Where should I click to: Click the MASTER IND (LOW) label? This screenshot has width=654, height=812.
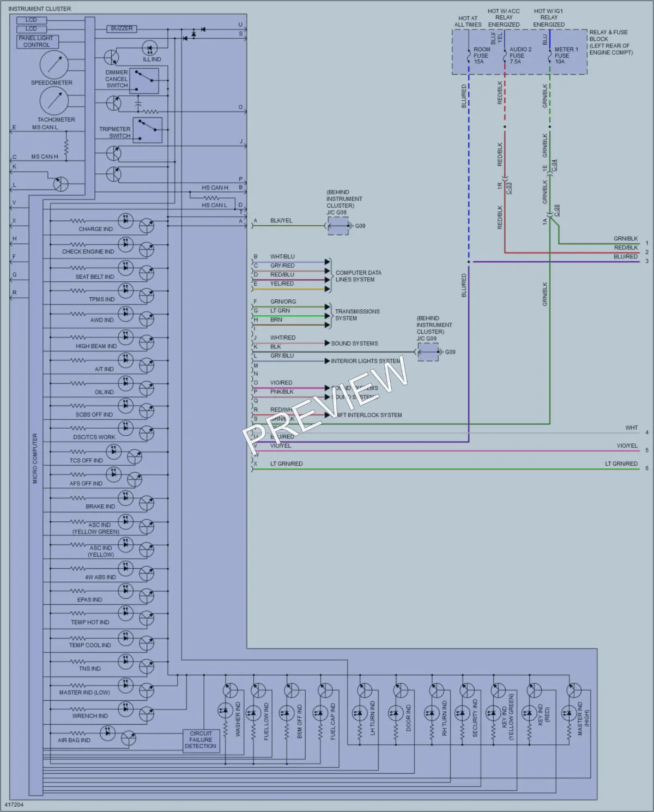[x=84, y=693]
